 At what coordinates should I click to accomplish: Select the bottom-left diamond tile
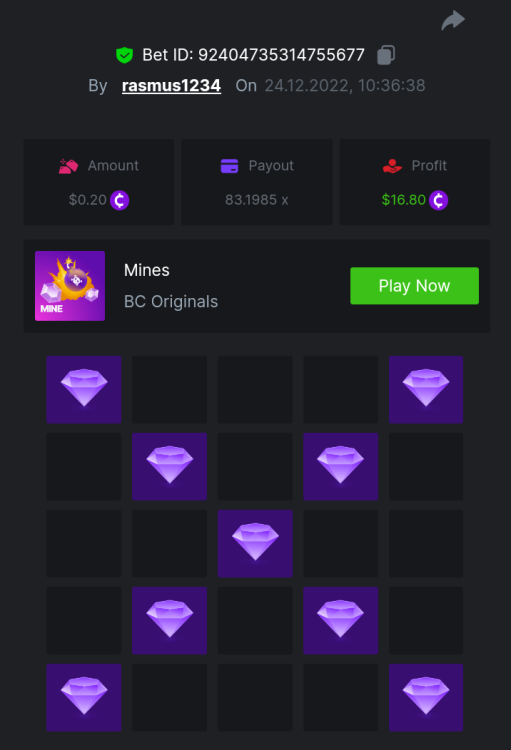click(84, 697)
